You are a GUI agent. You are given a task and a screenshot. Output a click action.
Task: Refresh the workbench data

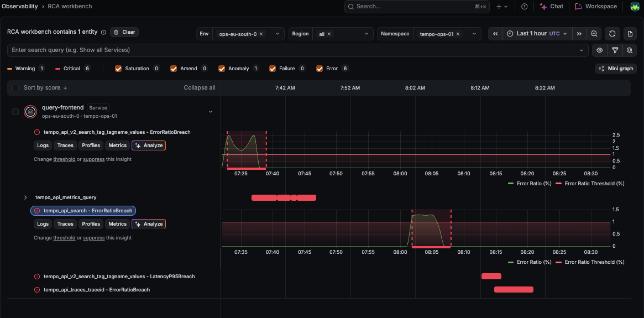pyautogui.click(x=612, y=34)
